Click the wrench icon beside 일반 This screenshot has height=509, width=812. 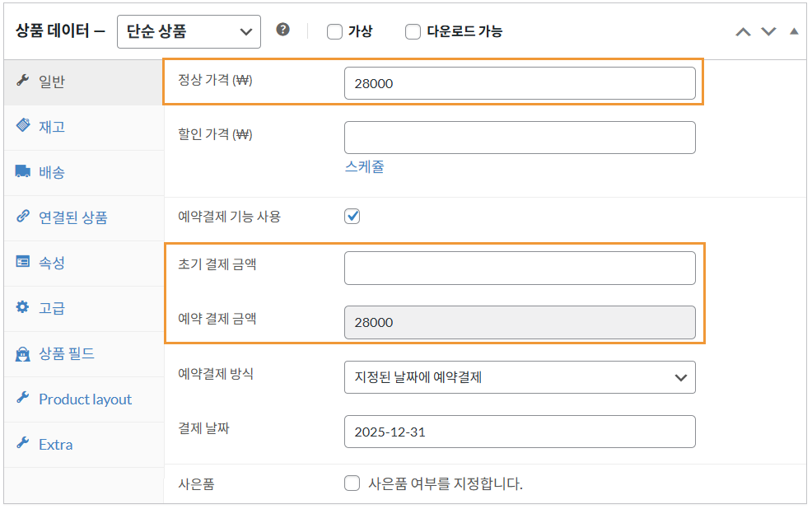(22, 81)
